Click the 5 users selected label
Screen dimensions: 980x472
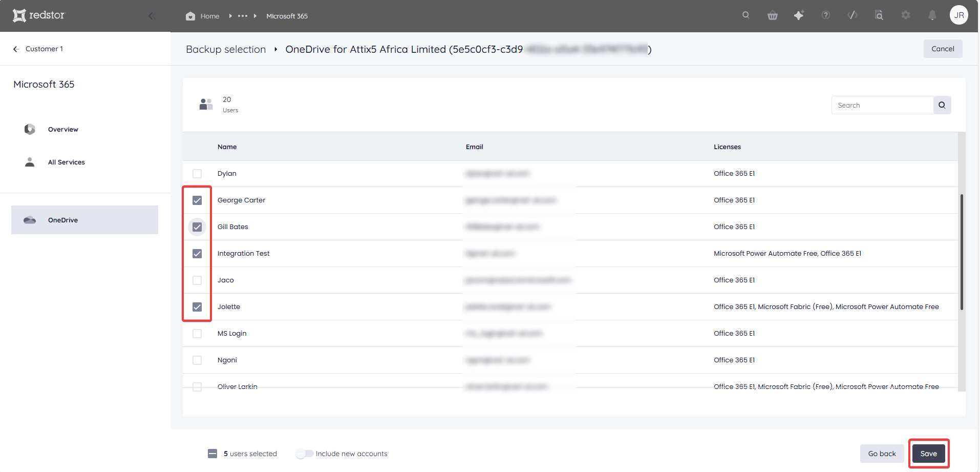pos(250,454)
